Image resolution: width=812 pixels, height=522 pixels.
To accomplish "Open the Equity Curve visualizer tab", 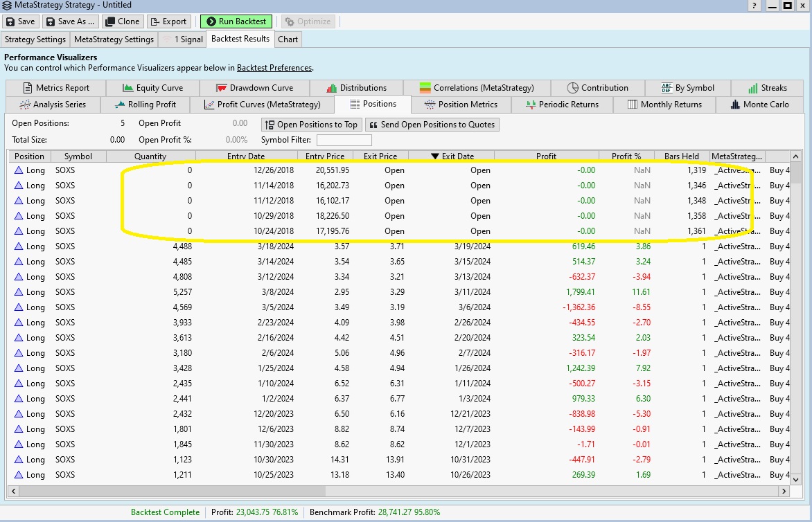I will pyautogui.click(x=152, y=88).
